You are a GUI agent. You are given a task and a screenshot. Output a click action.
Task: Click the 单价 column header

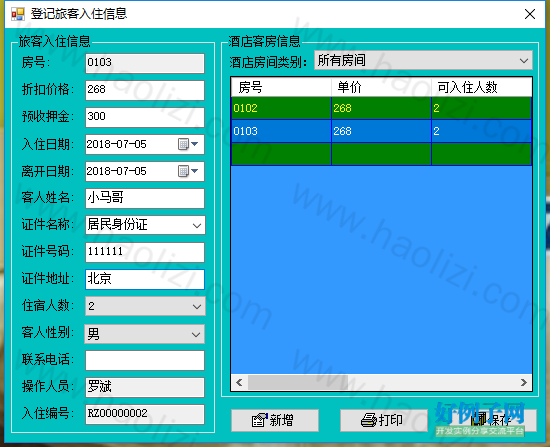coord(381,87)
